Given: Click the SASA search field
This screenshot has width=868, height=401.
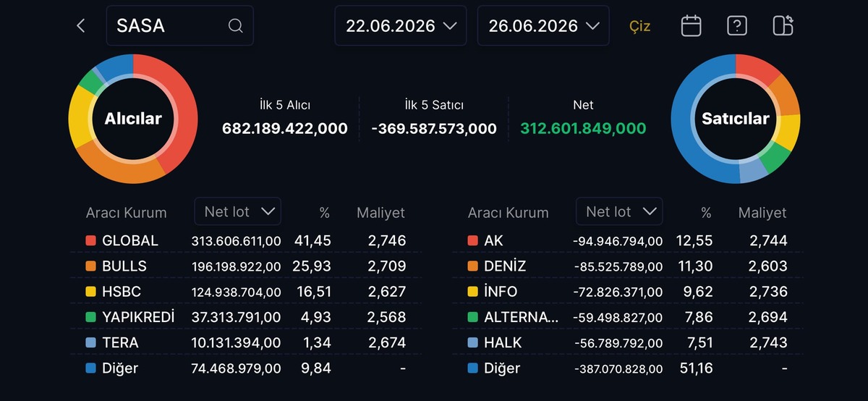Looking at the screenshot, I should 180,26.
